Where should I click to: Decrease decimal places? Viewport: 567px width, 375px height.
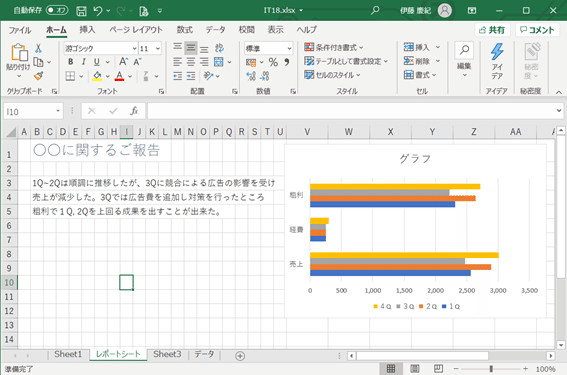click(x=265, y=76)
